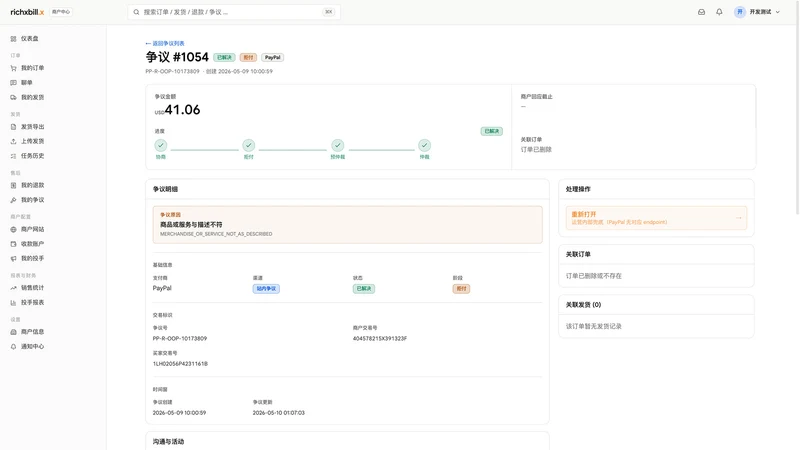Click the 商品或服务与描述不符 dispute reason box
The width and height of the screenshot is (800, 450).
point(347,224)
